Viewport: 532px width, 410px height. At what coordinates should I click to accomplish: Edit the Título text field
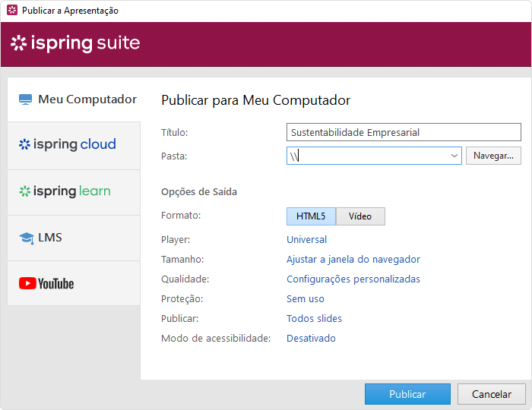404,132
